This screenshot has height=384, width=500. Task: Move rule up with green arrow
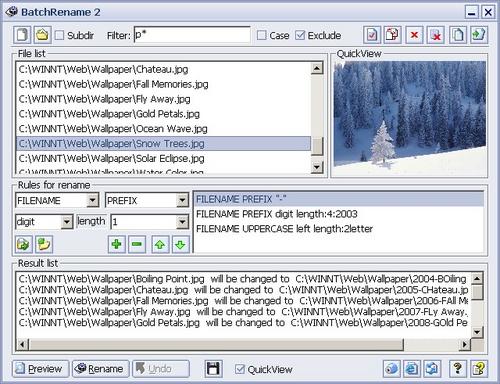pyautogui.click(x=160, y=244)
